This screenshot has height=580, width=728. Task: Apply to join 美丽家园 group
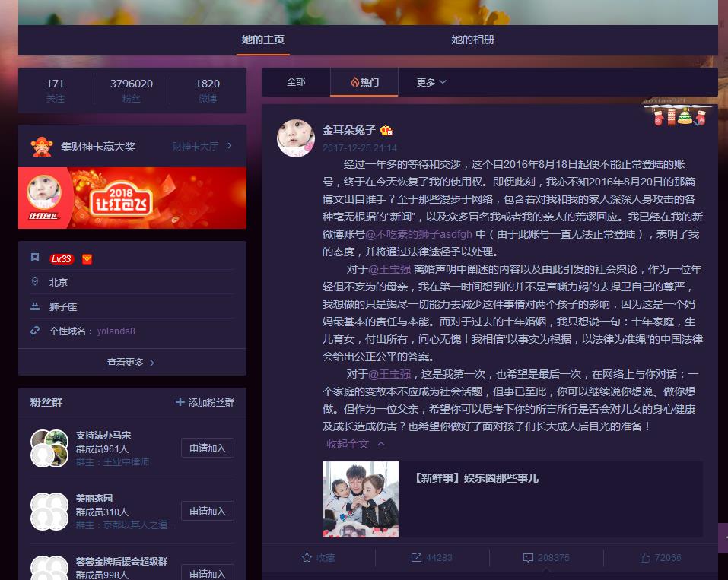(208, 511)
